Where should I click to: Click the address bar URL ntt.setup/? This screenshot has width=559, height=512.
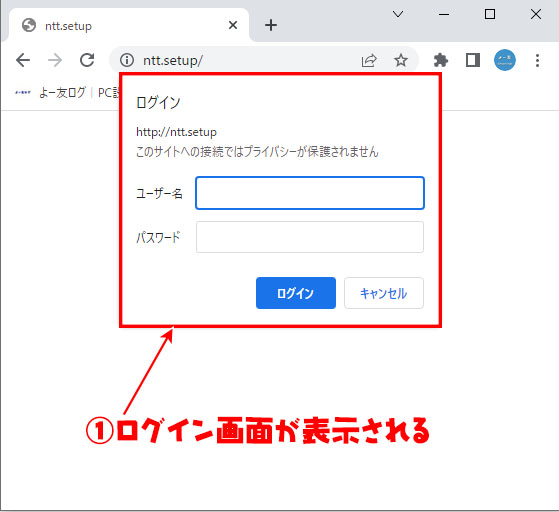[x=173, y=60]
